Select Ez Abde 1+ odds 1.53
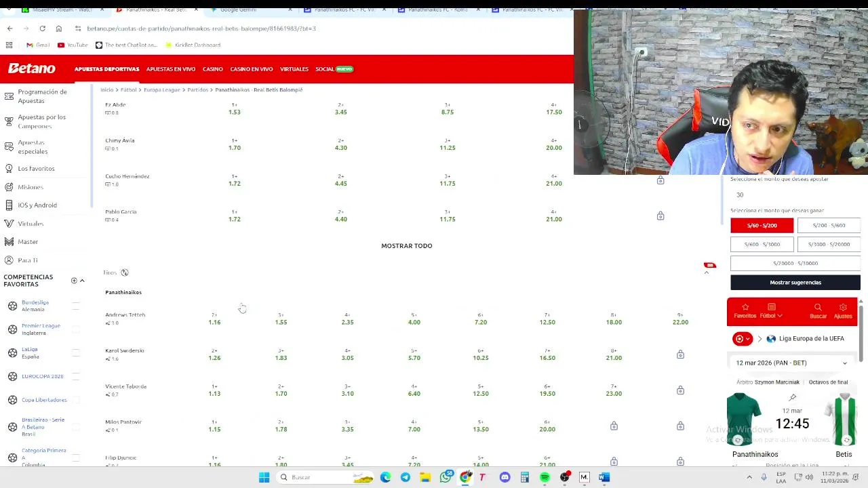Screen dimensions: 868x488 [234, 108]
